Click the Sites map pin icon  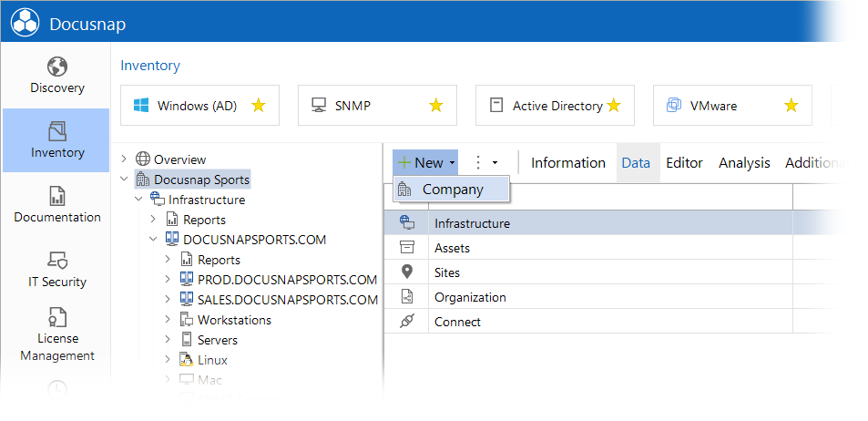pyautogui.click(x=407, y=272)
